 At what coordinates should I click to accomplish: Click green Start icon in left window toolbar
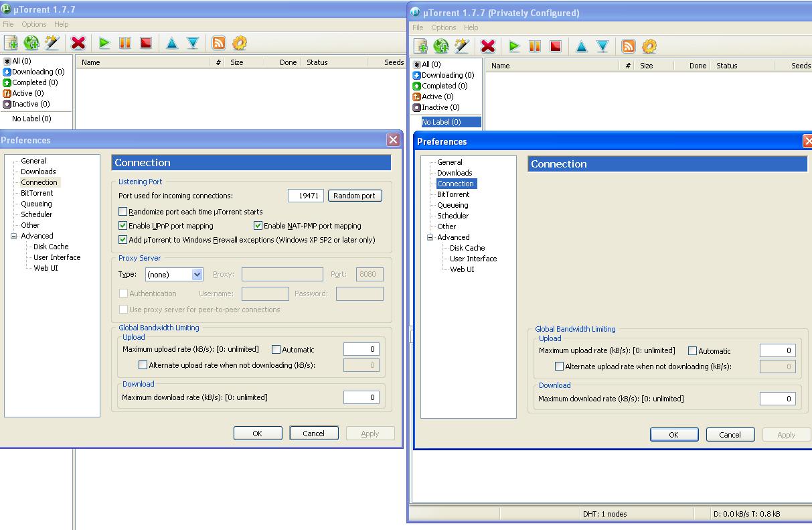[104, 43]
